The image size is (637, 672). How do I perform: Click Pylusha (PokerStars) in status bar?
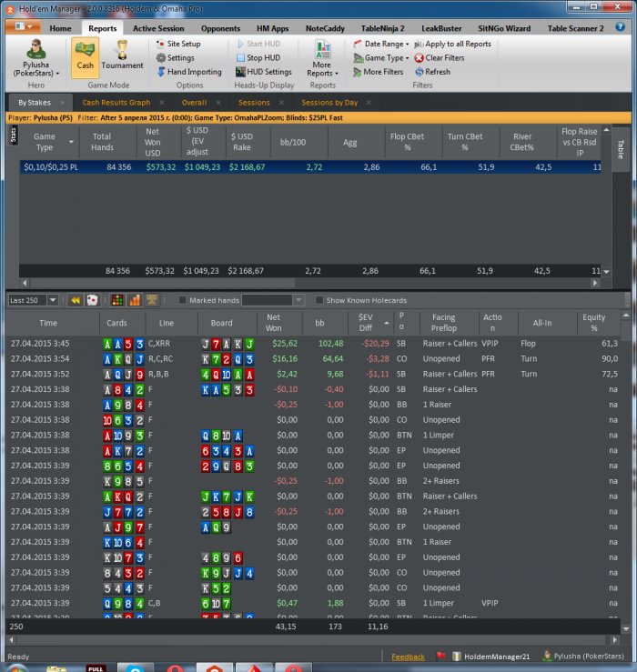[583, 657]
